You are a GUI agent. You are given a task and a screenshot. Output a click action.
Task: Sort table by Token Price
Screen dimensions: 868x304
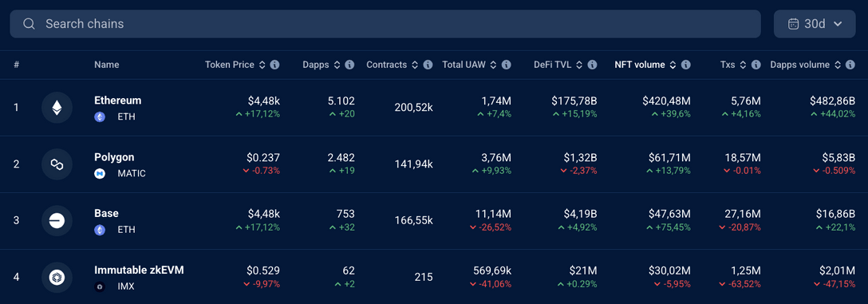click(262, 65)
